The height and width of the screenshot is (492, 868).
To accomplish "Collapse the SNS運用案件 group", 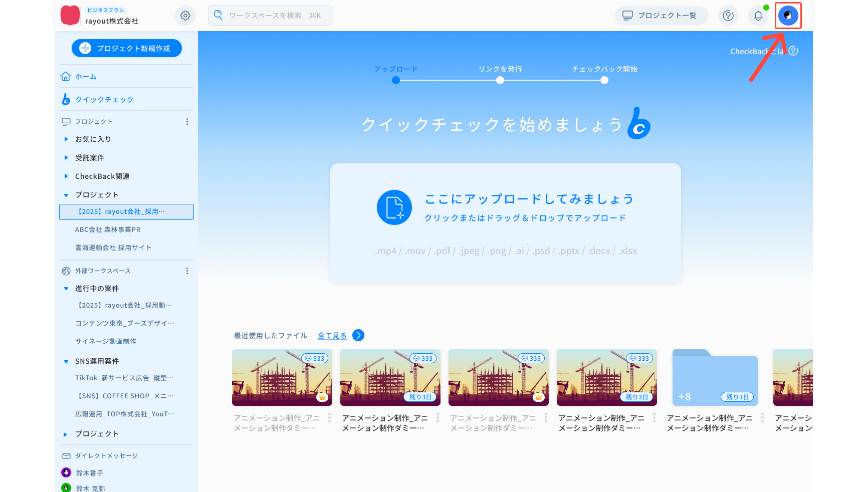I will pyautogui.click(x=66, y=361).
